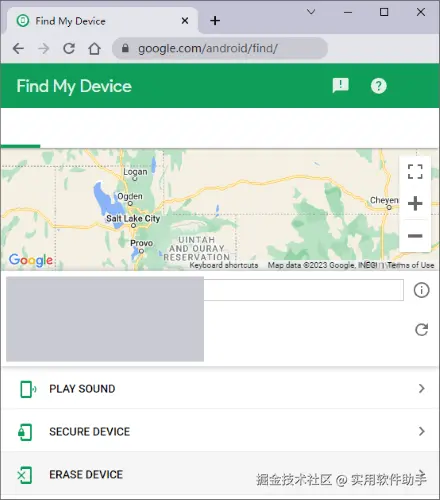Screen dimensions: 440x500
Task: Open the browser tab search dropdown
Action: [x=311, y=12]
